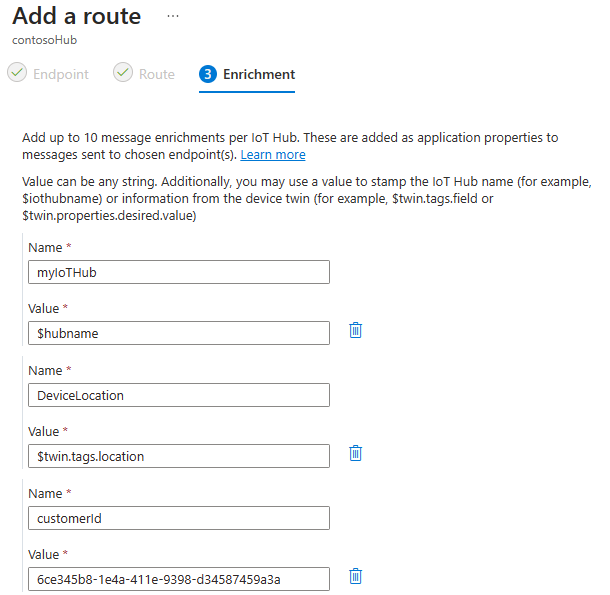Viewport: 610px width, 595px height.
Task: Delete the DeviceLocation enrichment with trash icon
Action: pos(355,453)
